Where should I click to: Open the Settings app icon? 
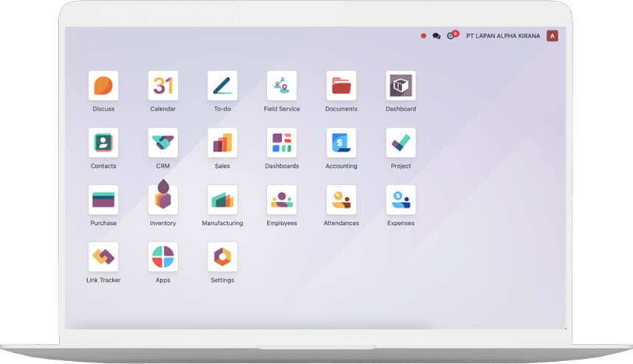(222, 257)
